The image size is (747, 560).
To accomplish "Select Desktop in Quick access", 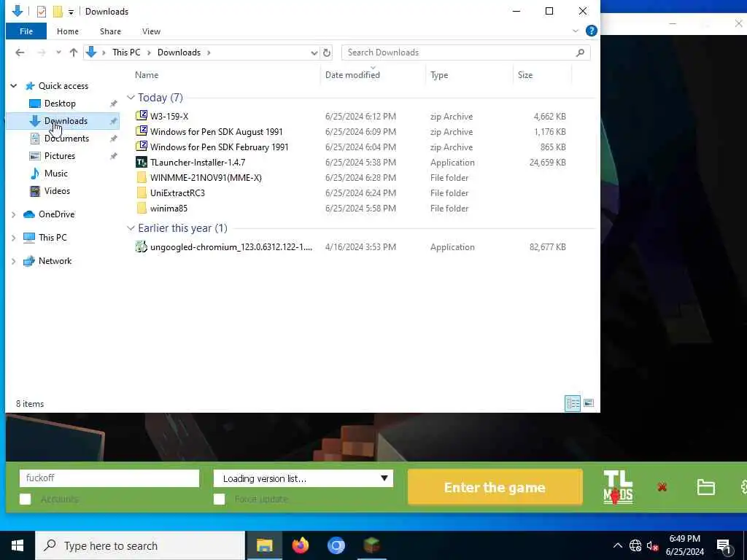I will (60, 104).
